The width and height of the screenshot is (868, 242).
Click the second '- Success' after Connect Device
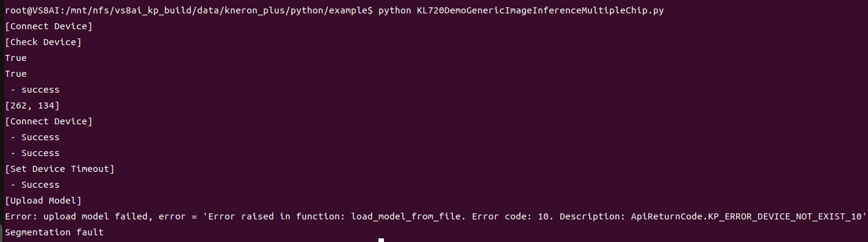click(x=35, y=153)
